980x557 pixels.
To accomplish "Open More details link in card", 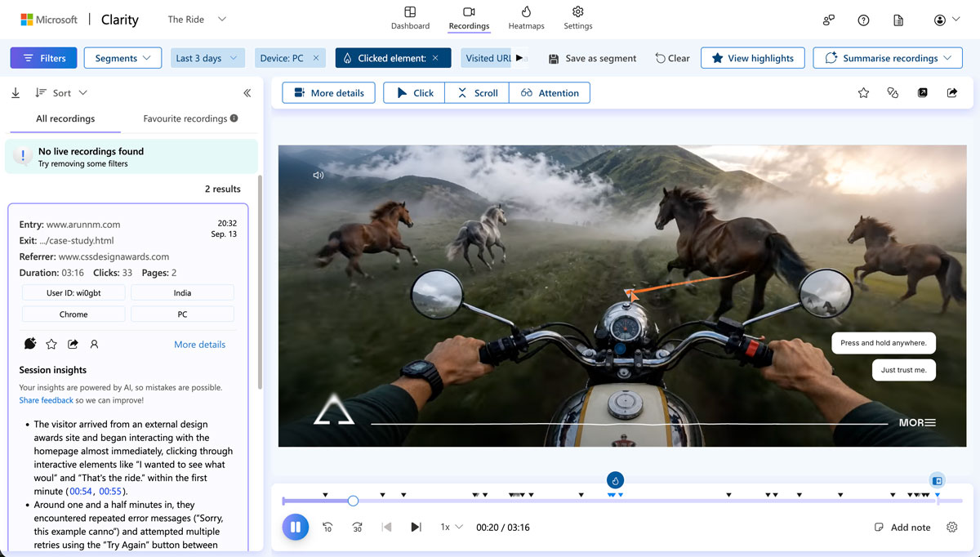I will [199, 345].
